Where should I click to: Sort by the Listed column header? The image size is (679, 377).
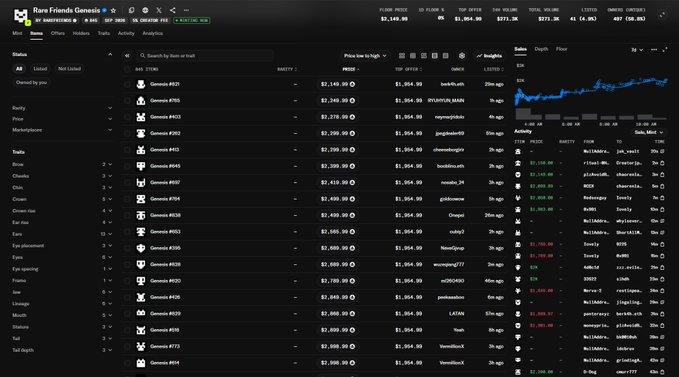click(494, 69)
